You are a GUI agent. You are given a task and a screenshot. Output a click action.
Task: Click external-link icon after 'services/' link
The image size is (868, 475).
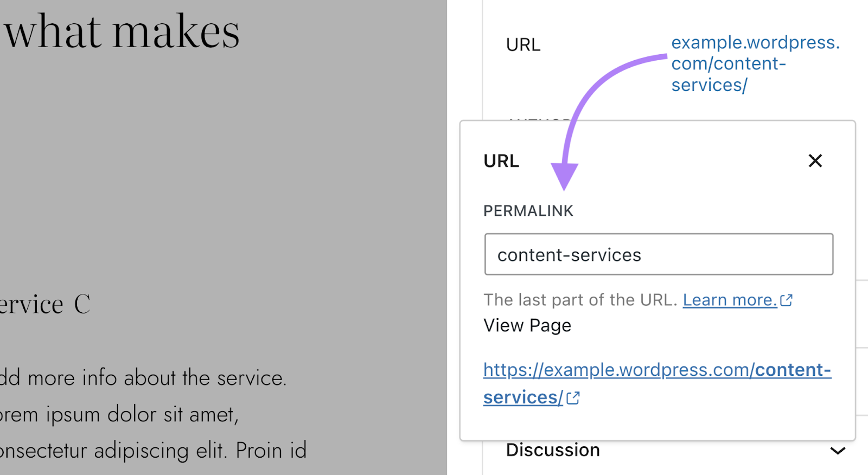tap(573, 398)
